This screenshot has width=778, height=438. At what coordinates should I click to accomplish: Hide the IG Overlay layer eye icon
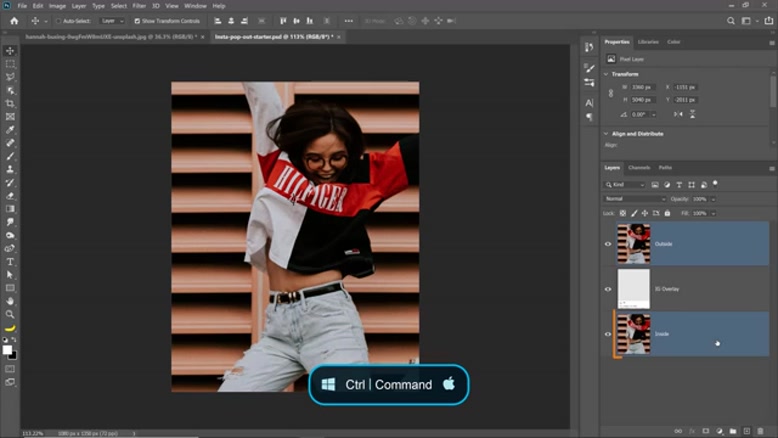coord(608,289)
